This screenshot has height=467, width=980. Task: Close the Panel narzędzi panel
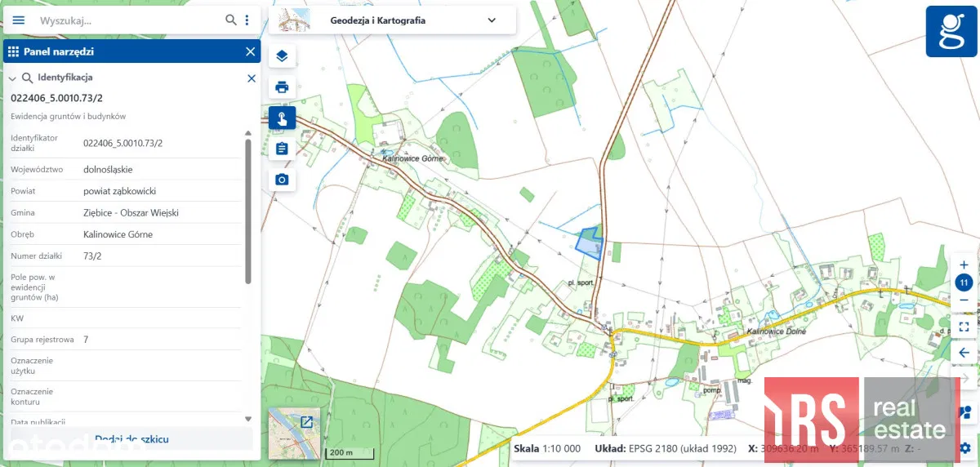tap(250, 51)
